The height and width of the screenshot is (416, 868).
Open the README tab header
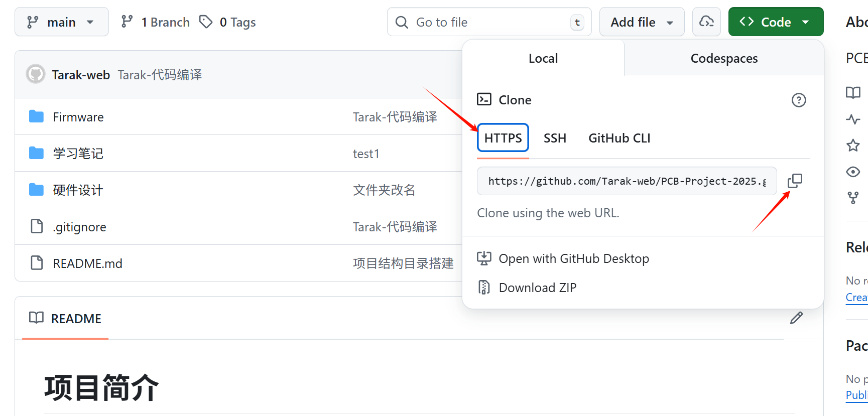click(x=65, y=318)
